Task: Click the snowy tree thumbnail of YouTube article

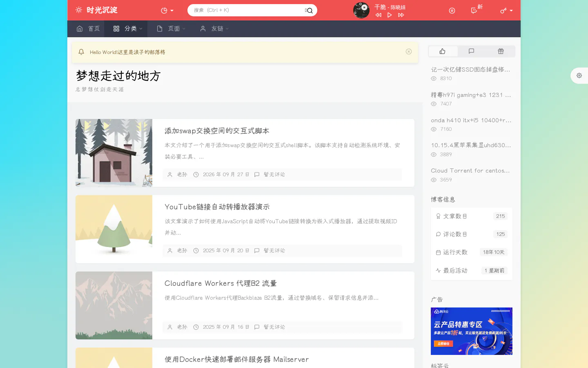Action: [x=114, y=229]
